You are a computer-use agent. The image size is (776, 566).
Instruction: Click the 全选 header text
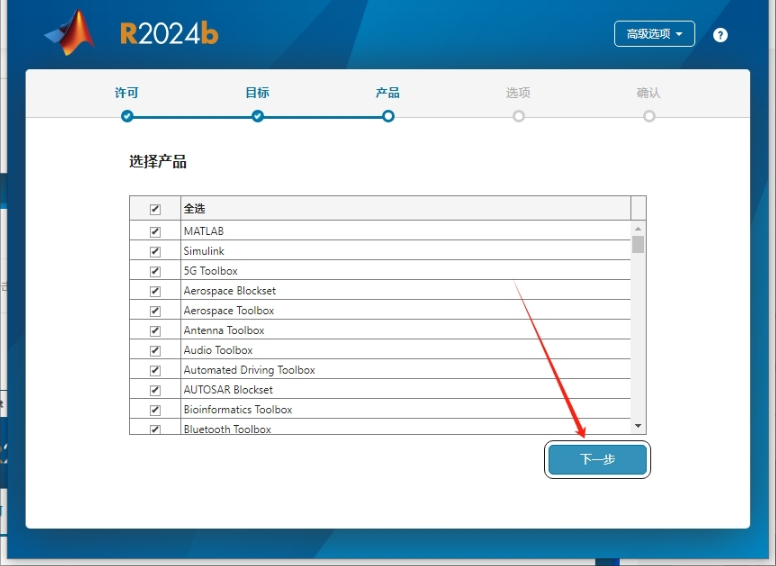[194, 209]
